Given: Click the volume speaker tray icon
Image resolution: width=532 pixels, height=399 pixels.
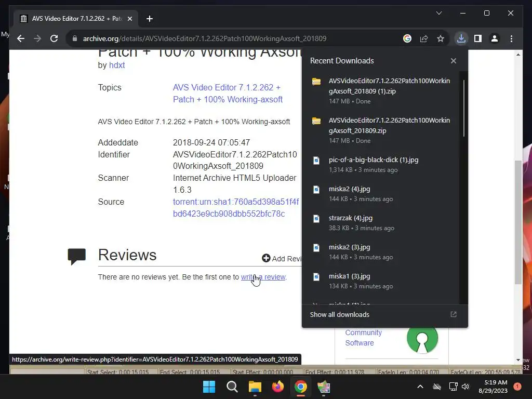Looking at the screenshot, I should point(465,387).
